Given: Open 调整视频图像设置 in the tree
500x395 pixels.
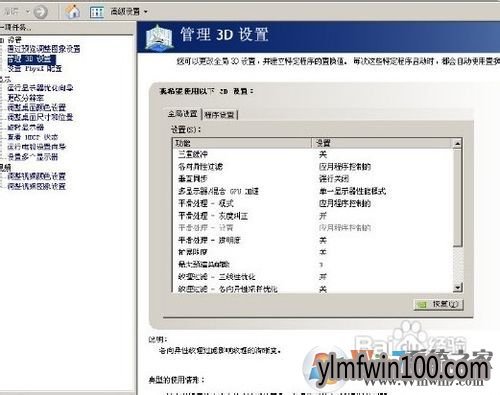Looking at the screenshot, I should [x=36, y=186].
